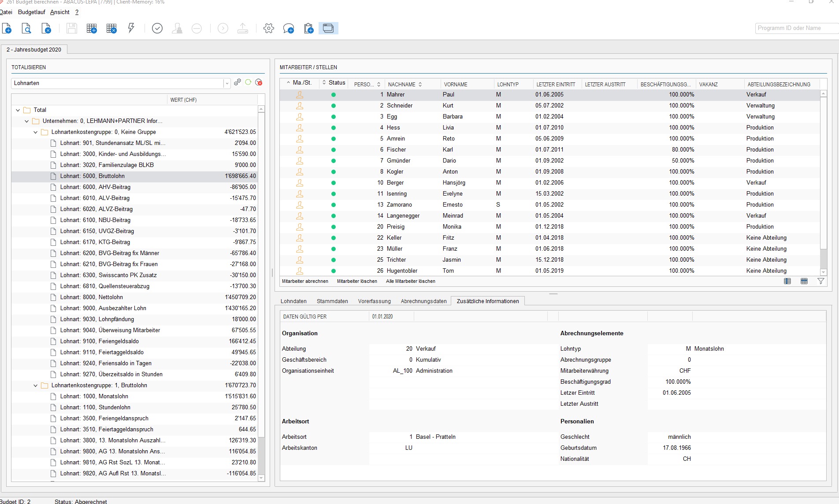Click the grid view icon below employee table

click(804, 281)
